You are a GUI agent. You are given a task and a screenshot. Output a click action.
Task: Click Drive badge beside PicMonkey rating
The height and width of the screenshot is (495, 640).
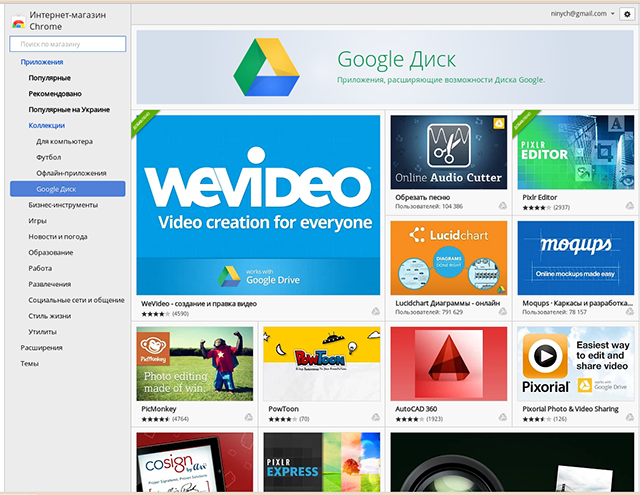[x=249, y=417]
